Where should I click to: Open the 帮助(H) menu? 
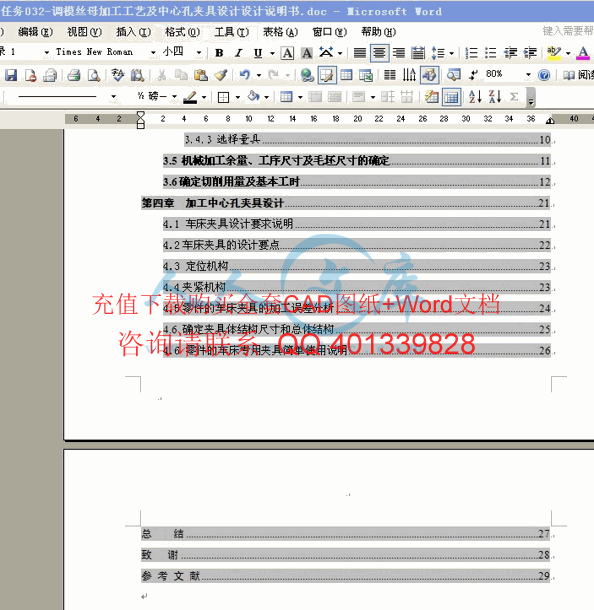(378, 32)
